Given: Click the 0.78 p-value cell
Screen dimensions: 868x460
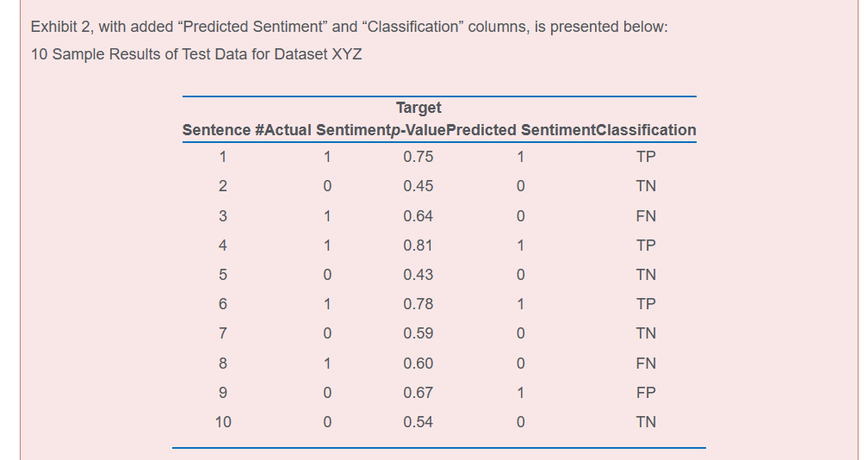Looking at the screenshot, I should pyautogui.click(x=418, y=304).
